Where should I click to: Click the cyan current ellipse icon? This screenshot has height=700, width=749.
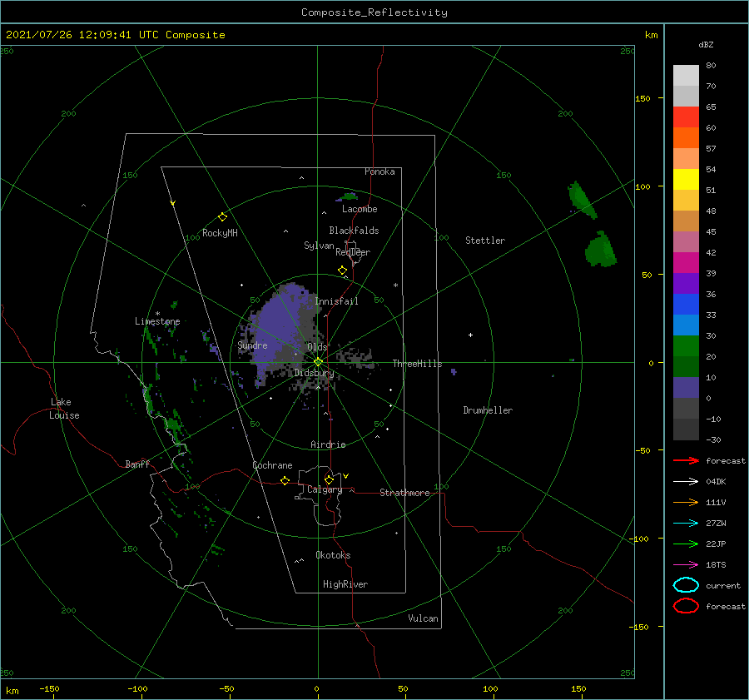pyautogui.click(x=686, y=585)
